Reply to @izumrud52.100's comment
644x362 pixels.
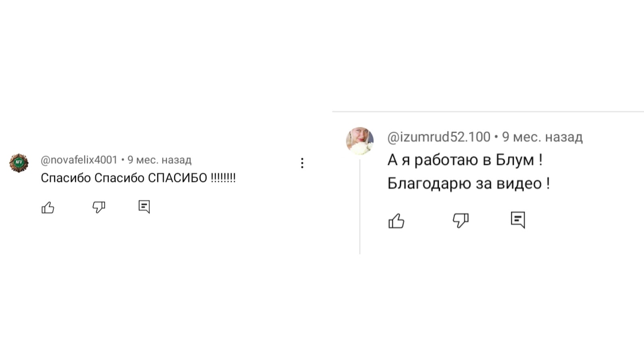tap(518, 220)
